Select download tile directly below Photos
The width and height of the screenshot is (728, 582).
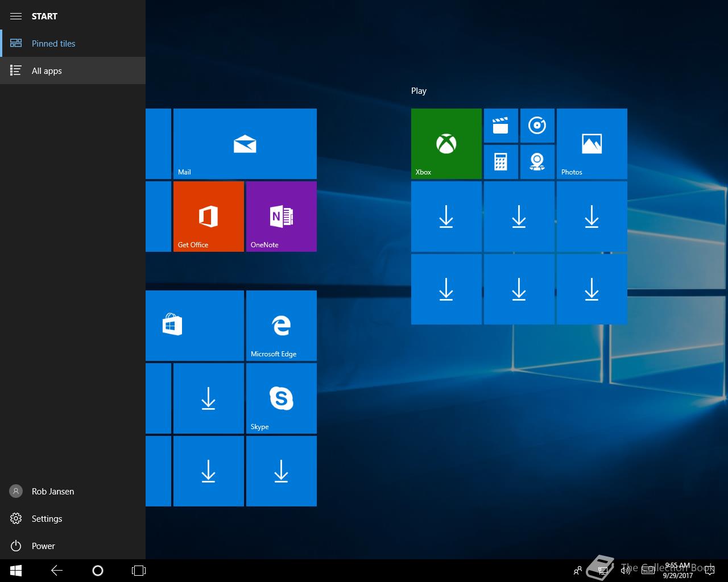tap(592, 217)
